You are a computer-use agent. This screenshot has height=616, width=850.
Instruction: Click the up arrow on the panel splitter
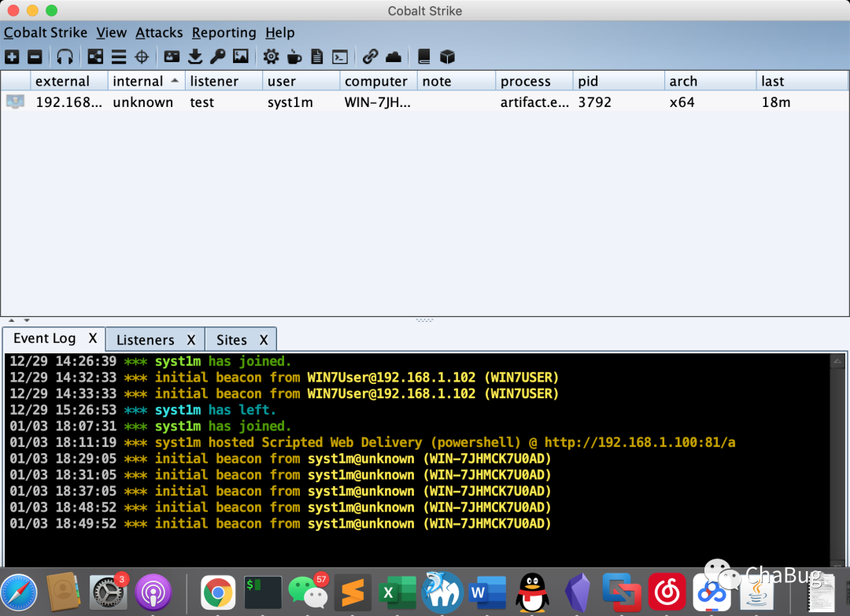11,320
